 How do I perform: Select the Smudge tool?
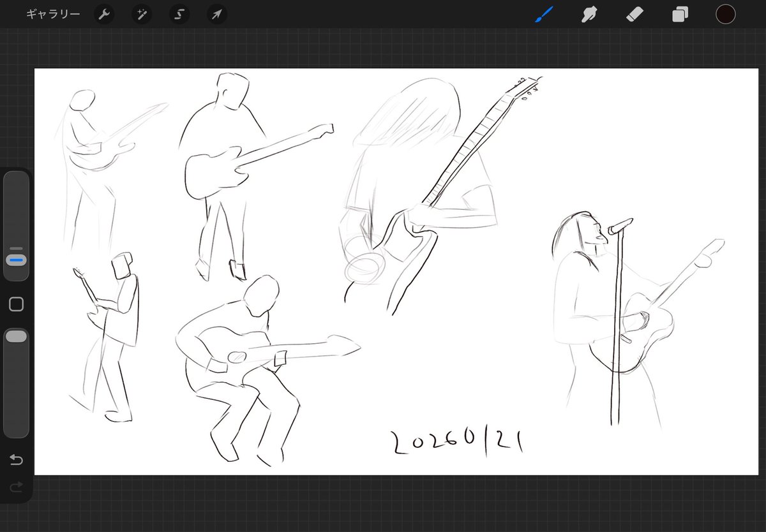[x=589, y=14]
